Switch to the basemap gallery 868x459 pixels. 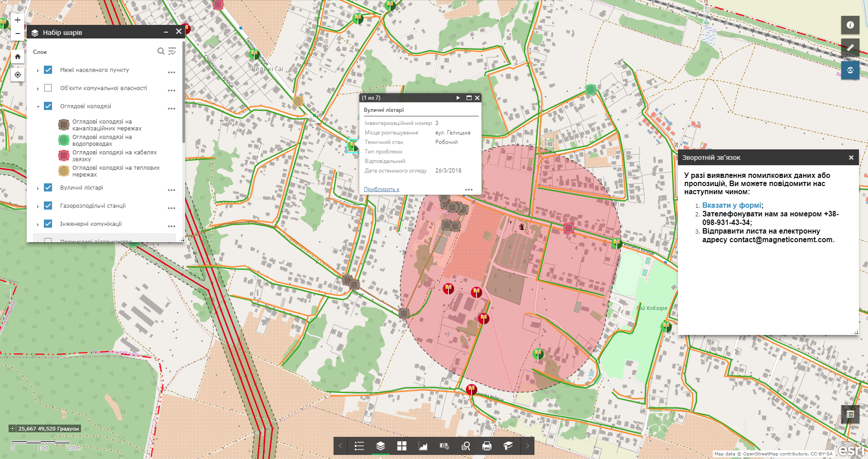(x=401, y=446)
